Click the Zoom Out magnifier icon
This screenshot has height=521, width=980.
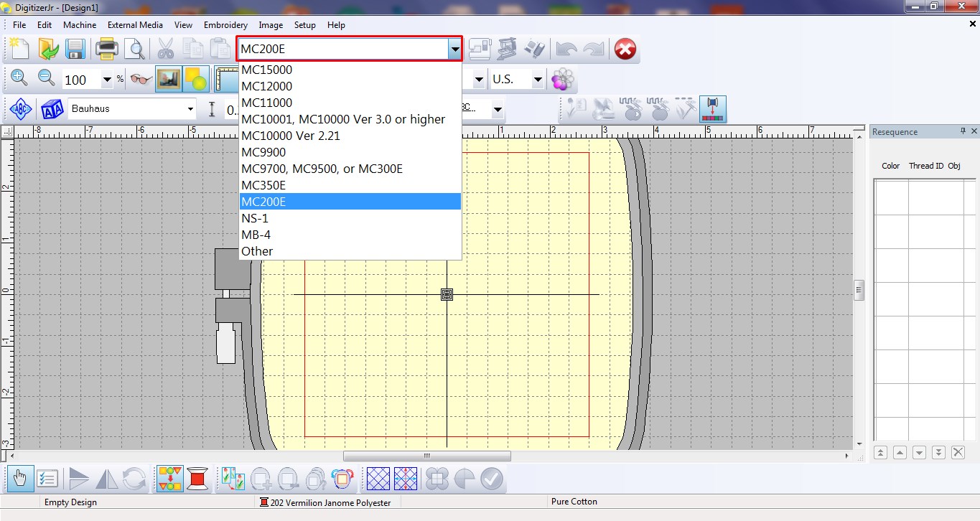coord(47,79)
